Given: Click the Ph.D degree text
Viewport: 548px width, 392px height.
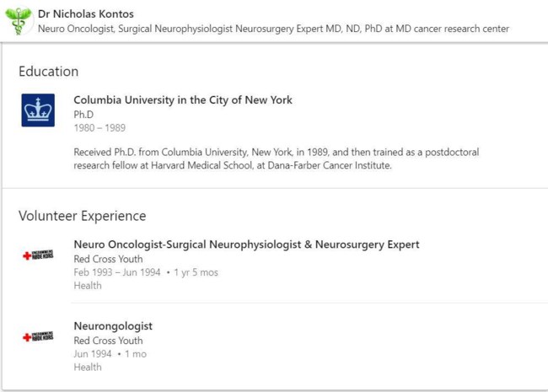Looking at the screenshot, I should [83, 114].
